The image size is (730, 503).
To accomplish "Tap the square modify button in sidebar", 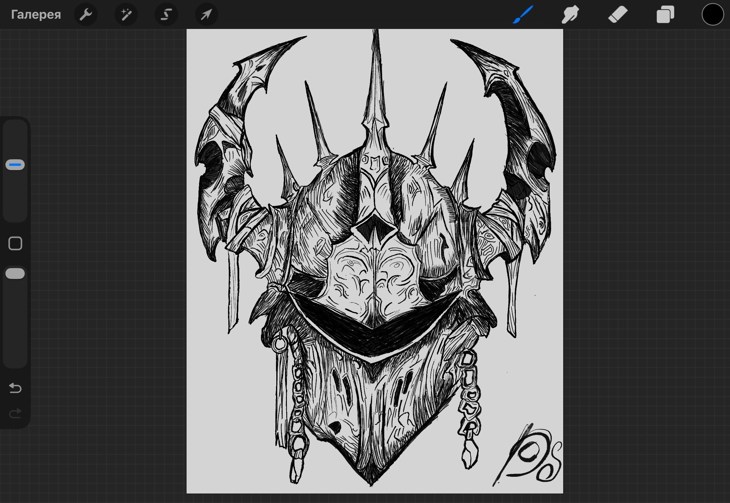I will pos(15,243).
